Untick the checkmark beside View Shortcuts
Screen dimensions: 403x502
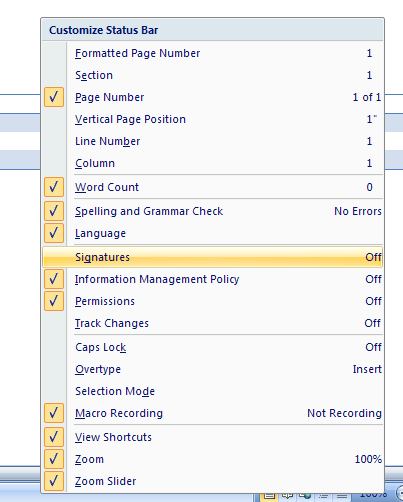[x=54, y=437]
